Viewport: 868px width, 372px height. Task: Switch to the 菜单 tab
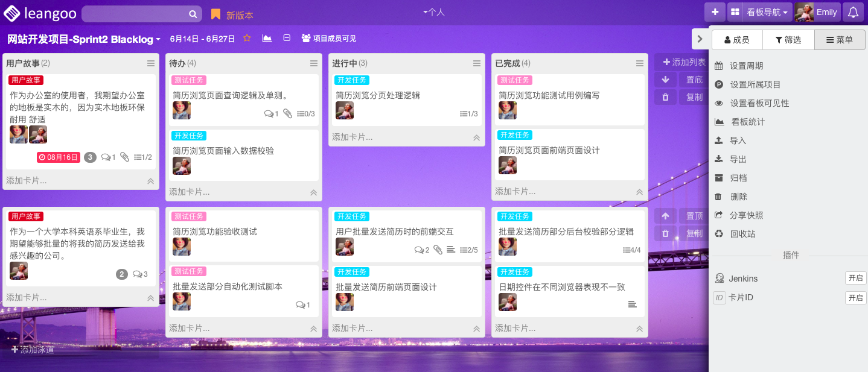pos(840,40)
